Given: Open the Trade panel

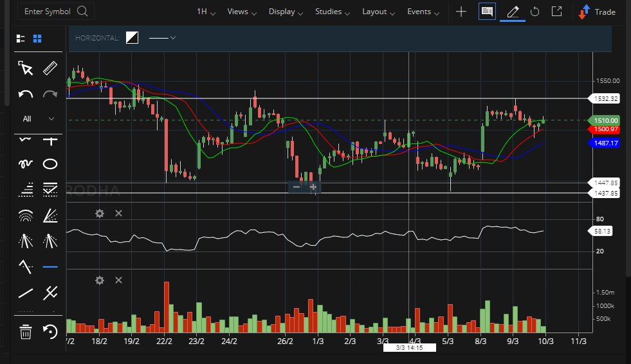Looking at the screenshot, I should pyautogui.click(x=597, y=12).
